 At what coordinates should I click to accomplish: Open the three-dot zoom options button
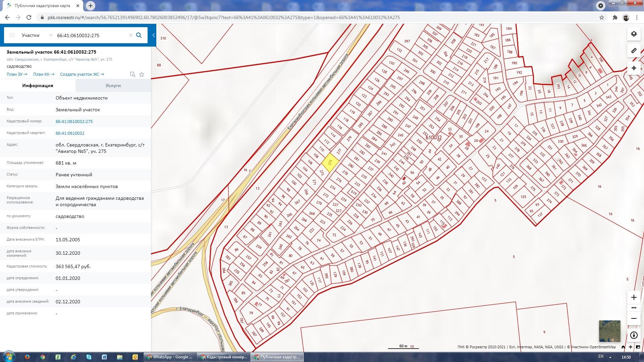click(x=634, y=308)
